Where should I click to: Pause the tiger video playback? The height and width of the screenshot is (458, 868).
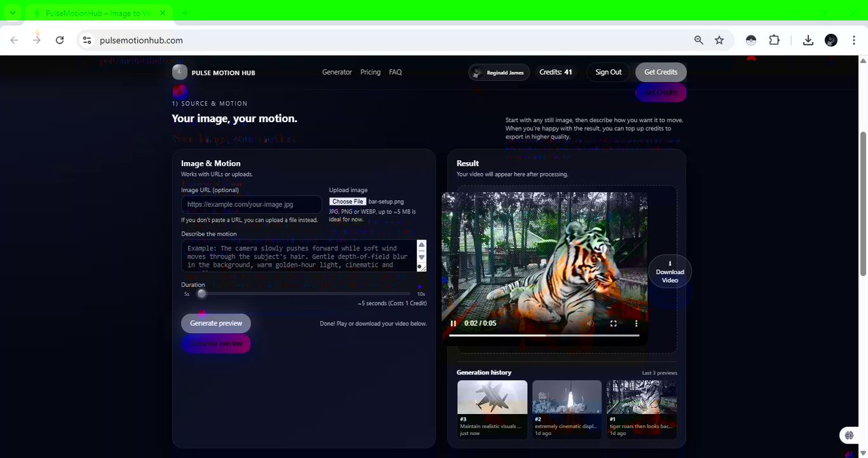453,324
